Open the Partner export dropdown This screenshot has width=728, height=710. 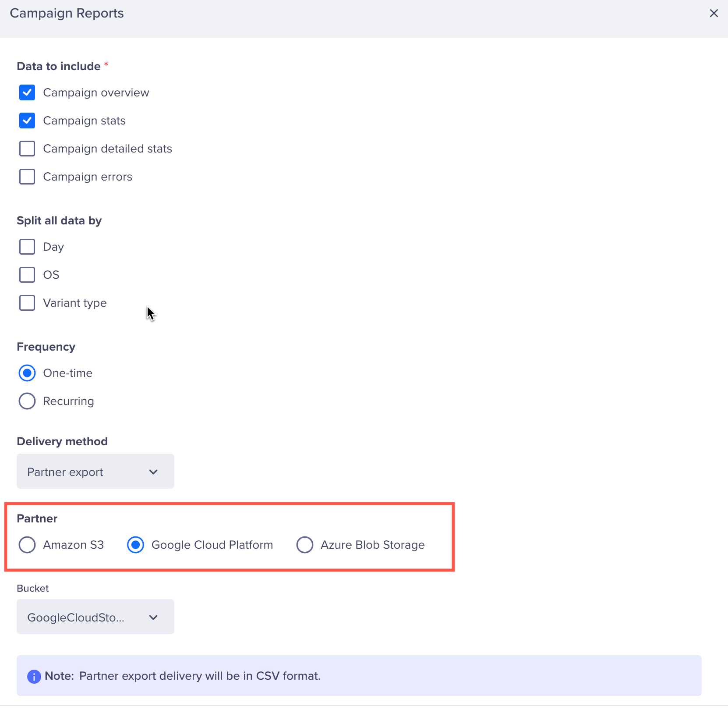tap(95, 472)
